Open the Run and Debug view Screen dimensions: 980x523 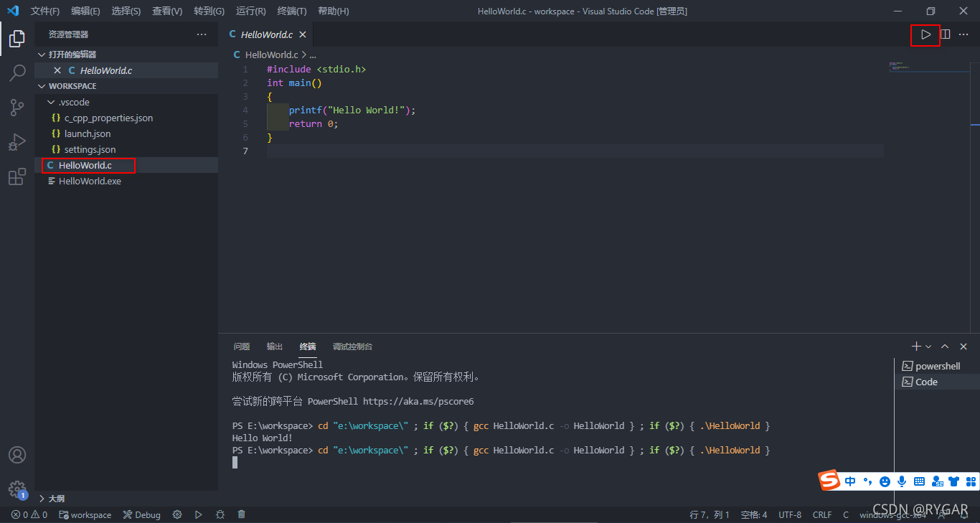point(17,142)
